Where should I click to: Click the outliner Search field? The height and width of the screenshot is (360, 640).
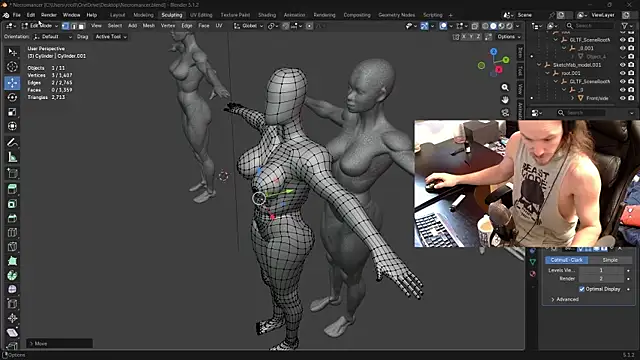tap(589, 26)
